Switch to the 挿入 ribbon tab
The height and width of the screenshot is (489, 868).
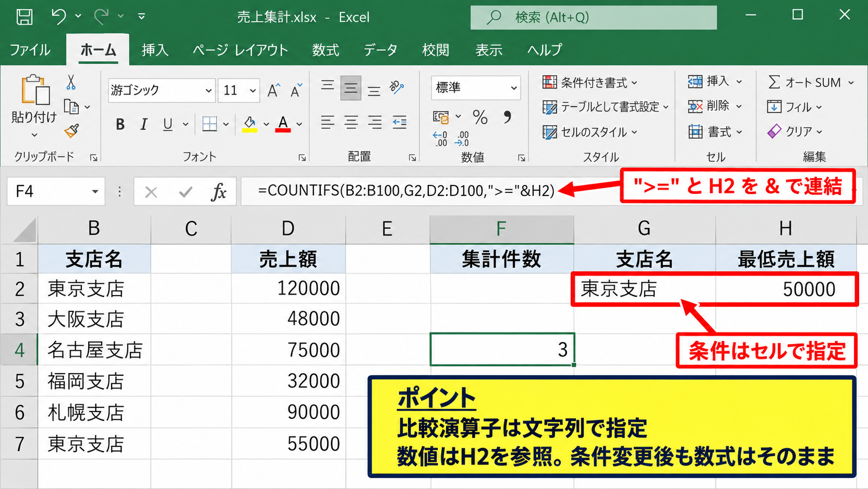click(155, 50)
